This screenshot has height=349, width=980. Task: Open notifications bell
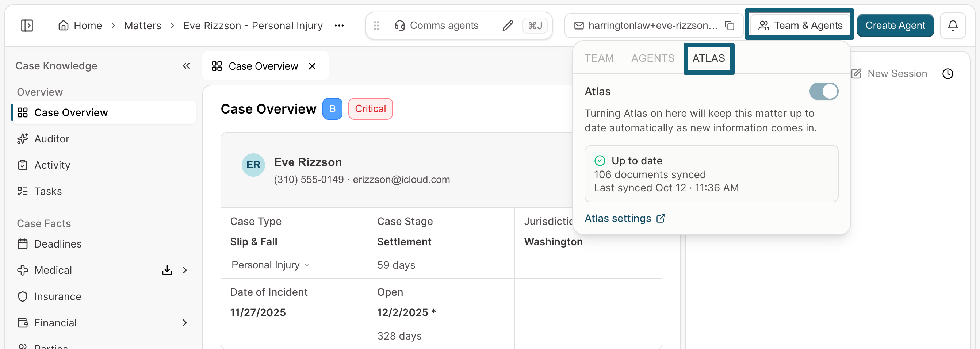pos(953,26)
